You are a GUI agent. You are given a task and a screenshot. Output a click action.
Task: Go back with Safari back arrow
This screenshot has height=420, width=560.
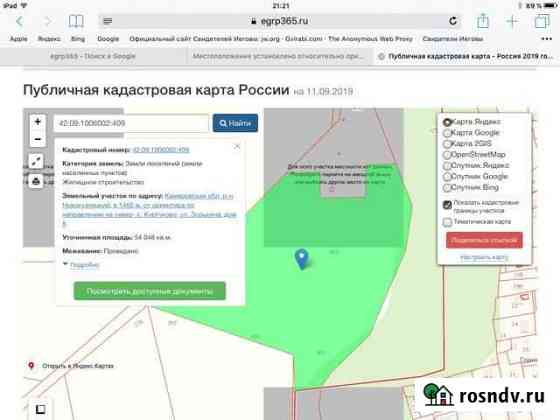(x=20, y=21)
